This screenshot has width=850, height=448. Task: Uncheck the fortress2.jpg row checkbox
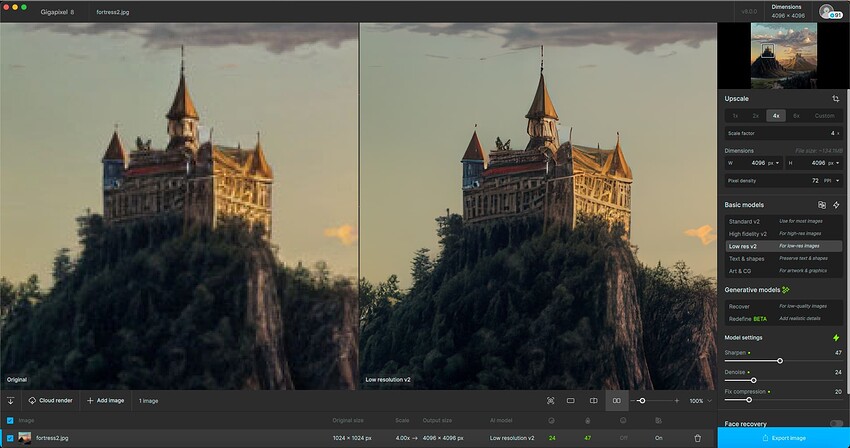10,438
